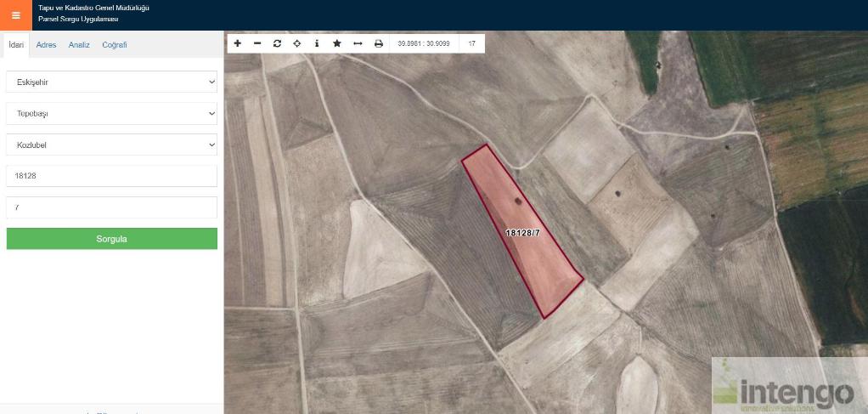868x414 pixels.
Task: Open the orange hamburger menu
Action: (x=15, y=14)
